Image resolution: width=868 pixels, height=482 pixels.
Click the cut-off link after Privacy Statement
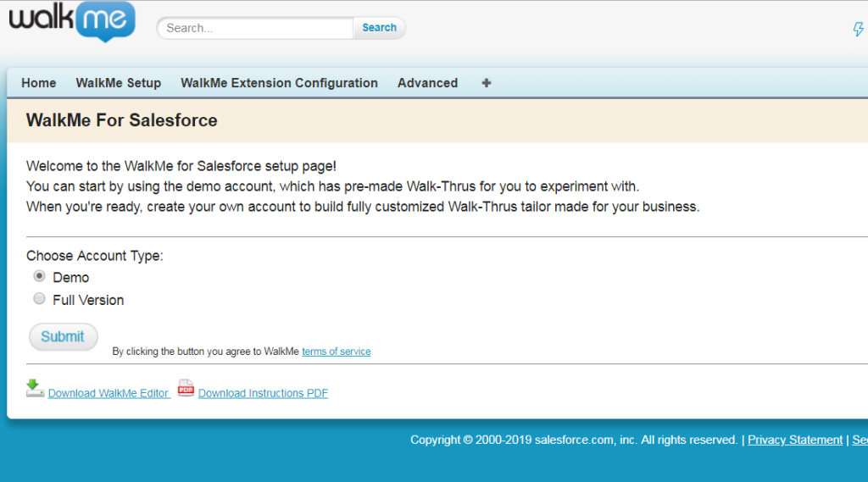pyautogui.click(x=860, y=440)
